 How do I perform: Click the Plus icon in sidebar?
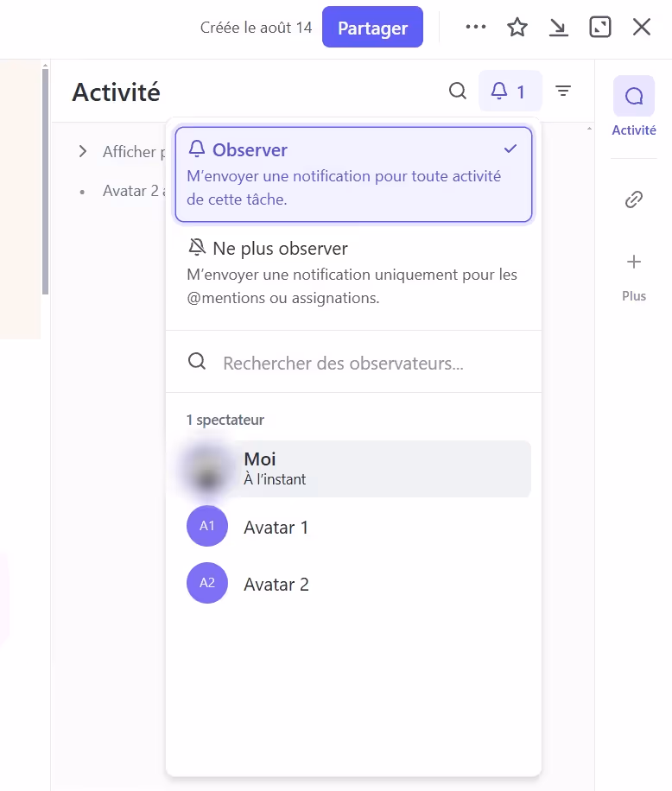(633, 262)
